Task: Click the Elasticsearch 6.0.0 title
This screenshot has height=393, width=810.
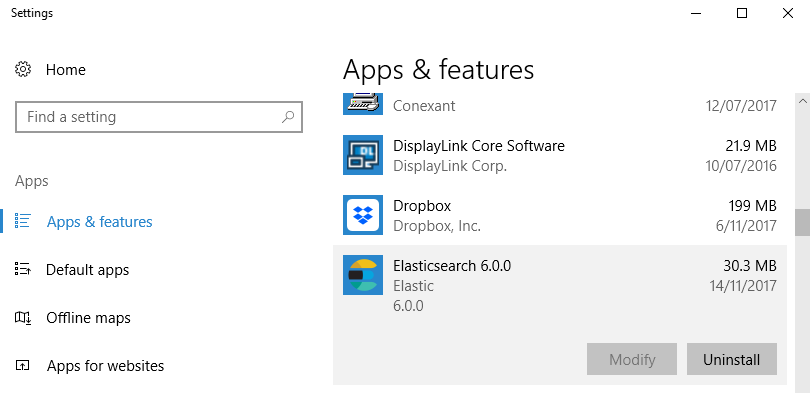Action: point(452,265)
